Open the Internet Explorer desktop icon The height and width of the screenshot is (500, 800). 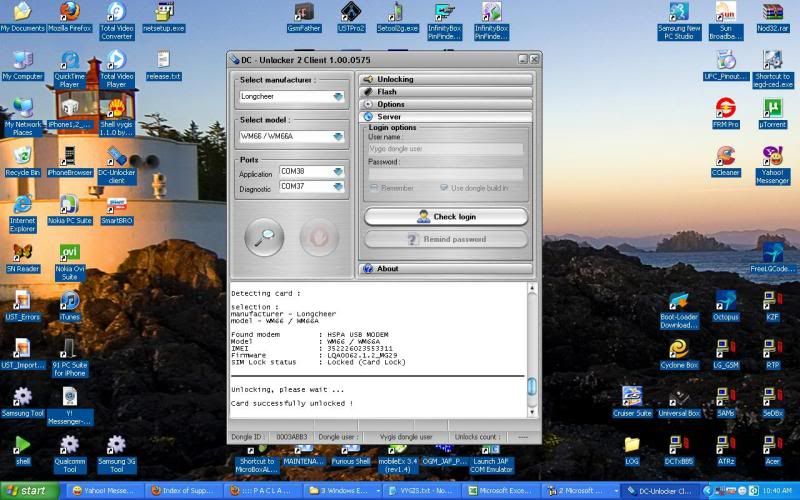tap(22, 213)
